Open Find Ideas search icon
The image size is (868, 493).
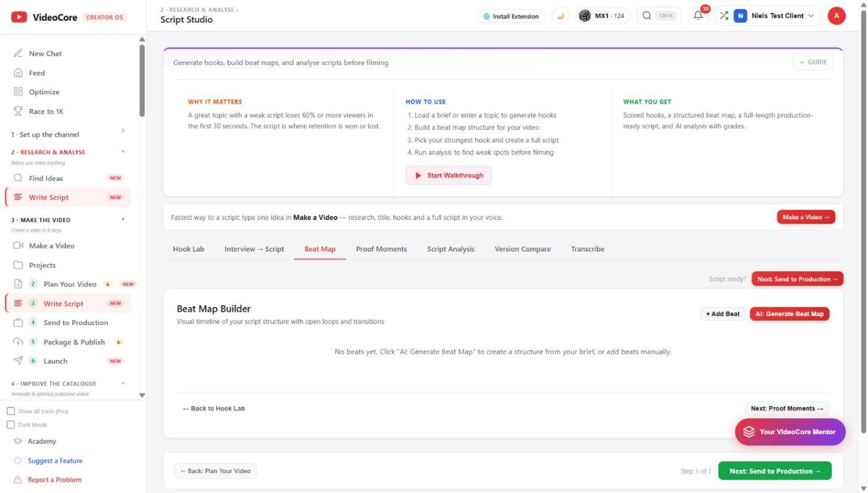18,178
